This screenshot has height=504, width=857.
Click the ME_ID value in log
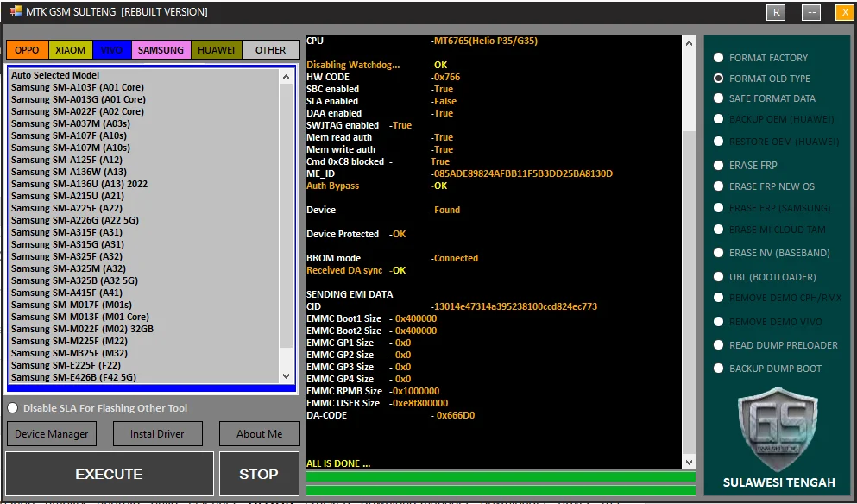pyautogui.click(x=521, y=173)
